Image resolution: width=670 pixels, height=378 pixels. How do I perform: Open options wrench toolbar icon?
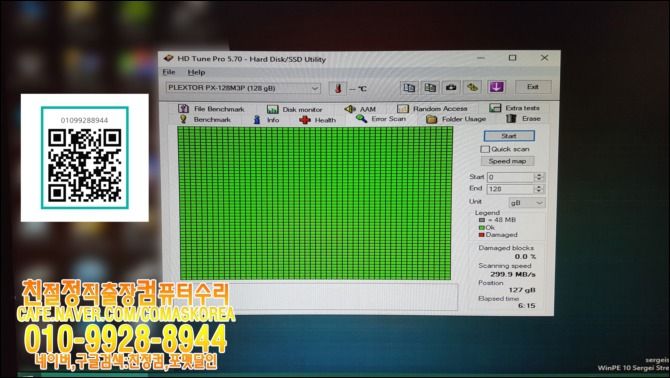(472, 87)
